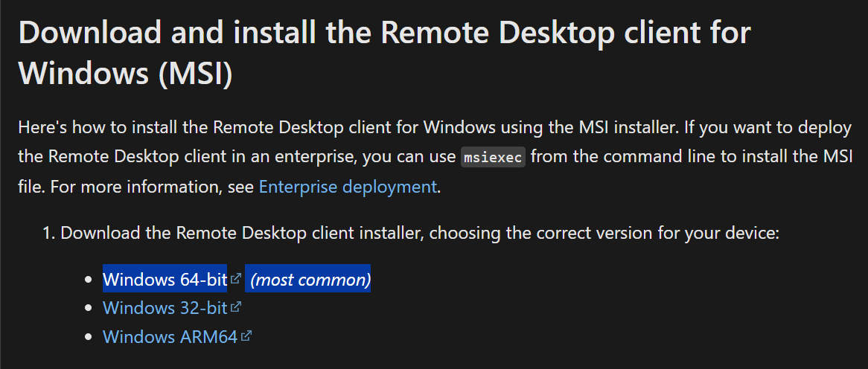
Task: Click the step number "1." list marker
Action: click(49, 233)
